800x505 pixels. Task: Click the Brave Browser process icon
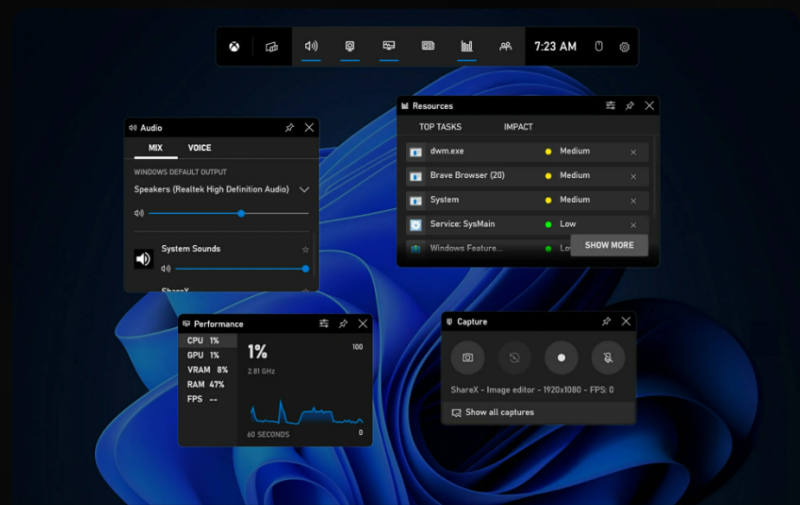(x=416, y=176)
